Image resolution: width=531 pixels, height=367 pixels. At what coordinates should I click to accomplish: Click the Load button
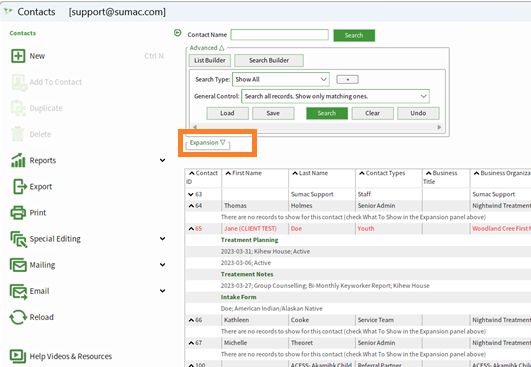point(227,113)
